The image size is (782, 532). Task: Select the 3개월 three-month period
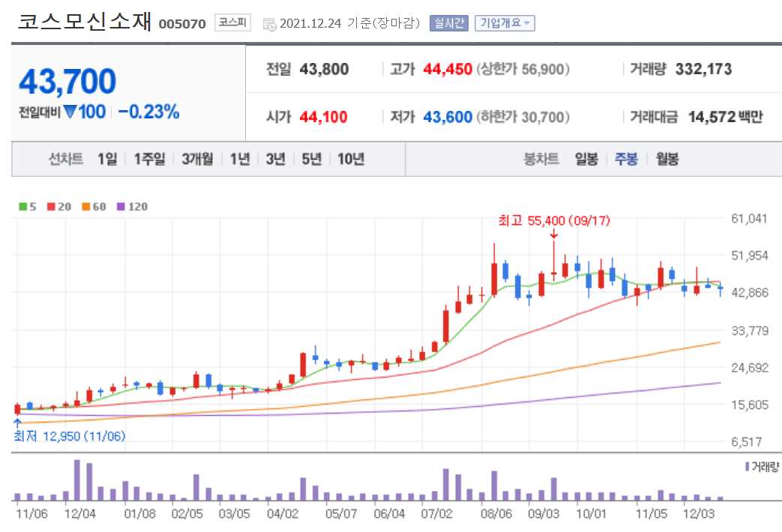point(197,159)
